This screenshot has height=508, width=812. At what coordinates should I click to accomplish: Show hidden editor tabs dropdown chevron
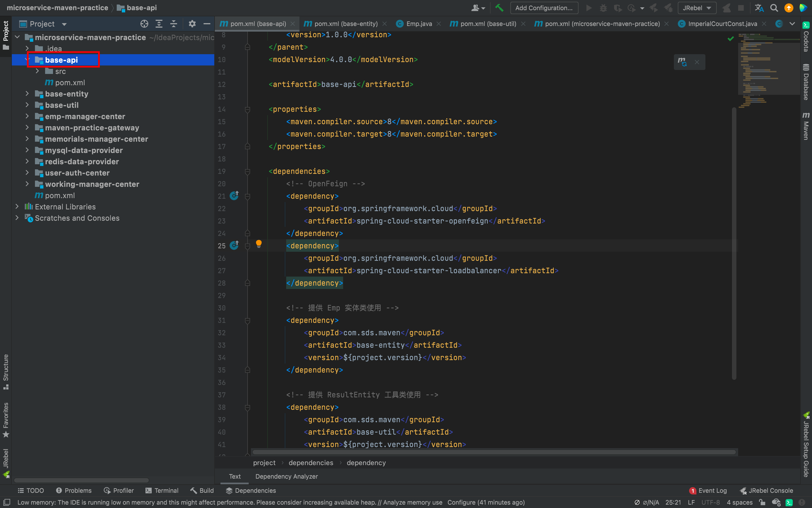tap(792, 24)
